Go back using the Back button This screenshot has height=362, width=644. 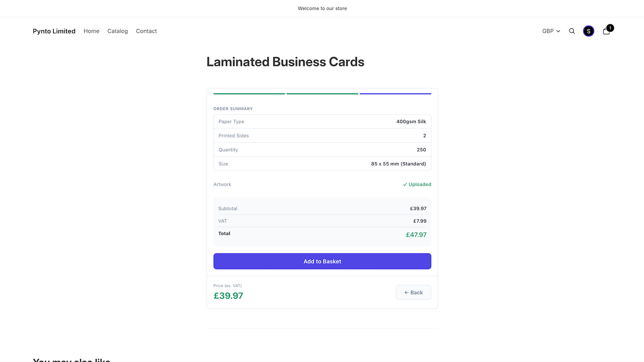pyautogui.click(x=413, y=292)
